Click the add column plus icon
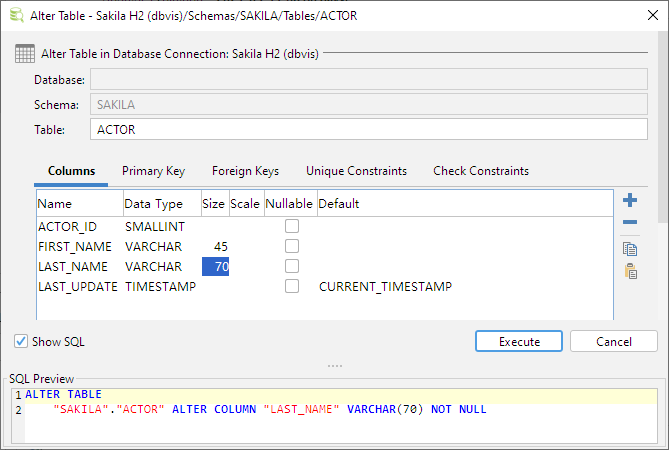Viewport: 669px width, 450px height. point(630,201)
